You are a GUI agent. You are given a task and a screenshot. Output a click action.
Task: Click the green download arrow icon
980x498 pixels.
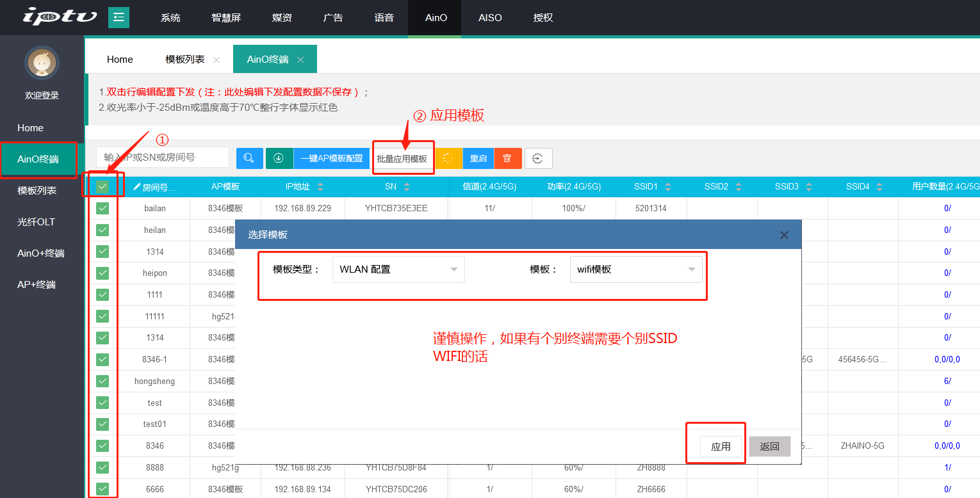point(279,158)
